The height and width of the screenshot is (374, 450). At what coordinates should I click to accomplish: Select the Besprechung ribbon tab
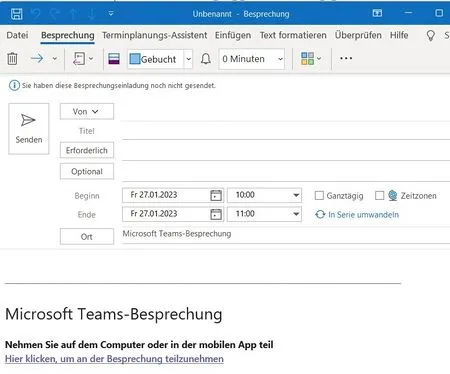pyautogui.click(x=68, y=35)
